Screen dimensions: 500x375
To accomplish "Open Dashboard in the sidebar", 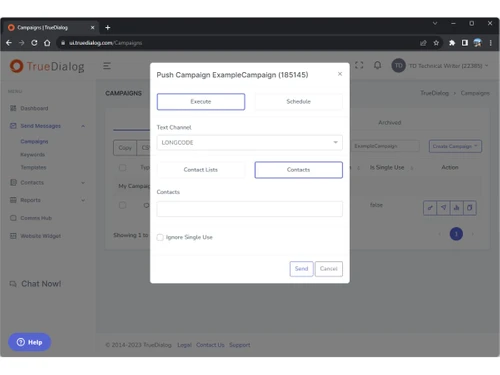I will 34,108.
